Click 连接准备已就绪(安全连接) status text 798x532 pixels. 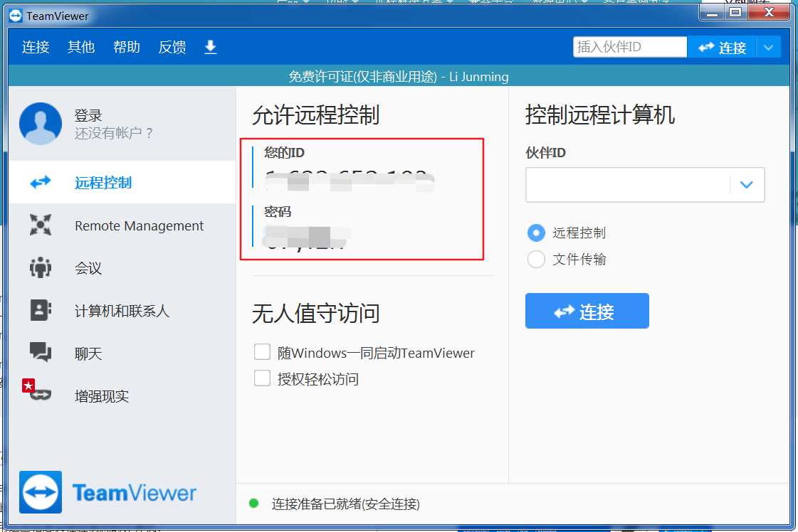[x=345, y=504]
